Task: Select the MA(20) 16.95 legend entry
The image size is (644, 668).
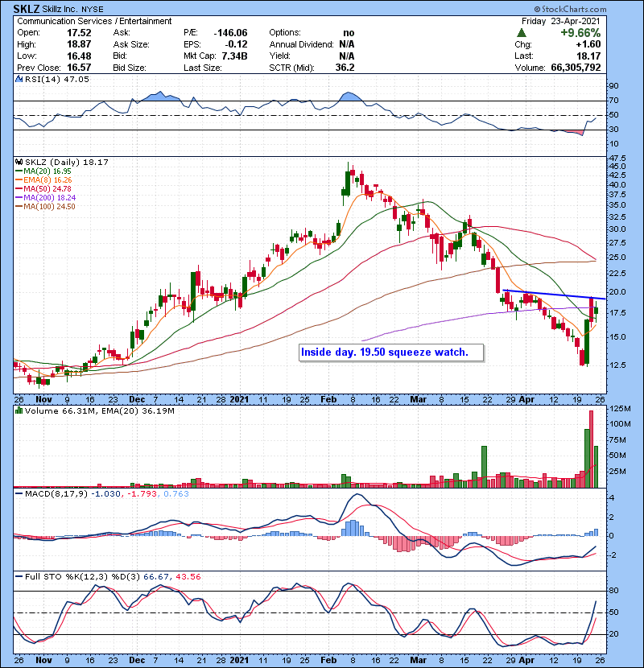Action: tap(43, 171)
